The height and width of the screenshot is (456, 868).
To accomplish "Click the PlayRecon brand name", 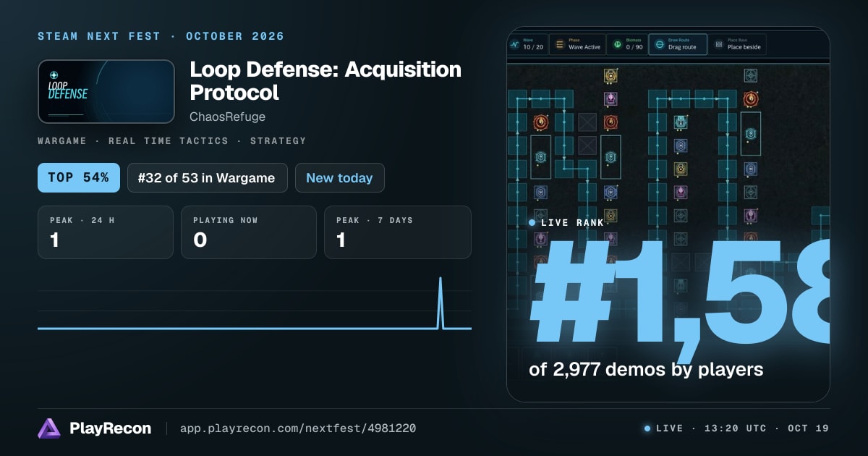I will coord(111,428).
